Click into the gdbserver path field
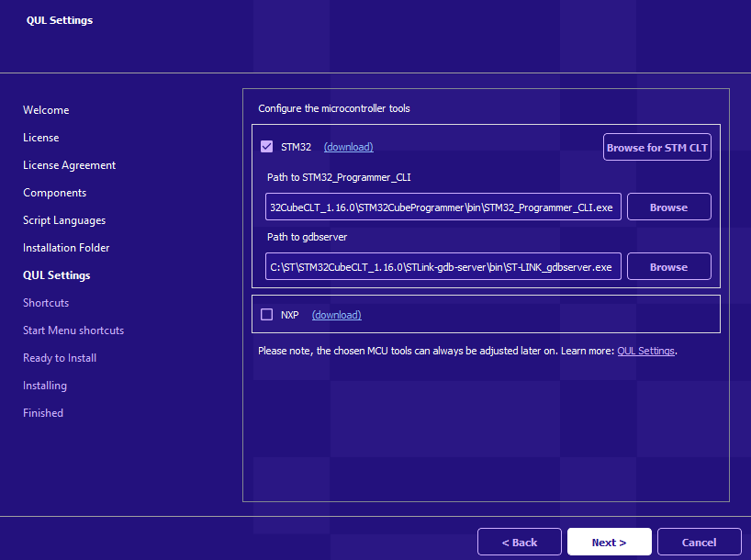Screen dimensions: 751x560 pos(443,267)
